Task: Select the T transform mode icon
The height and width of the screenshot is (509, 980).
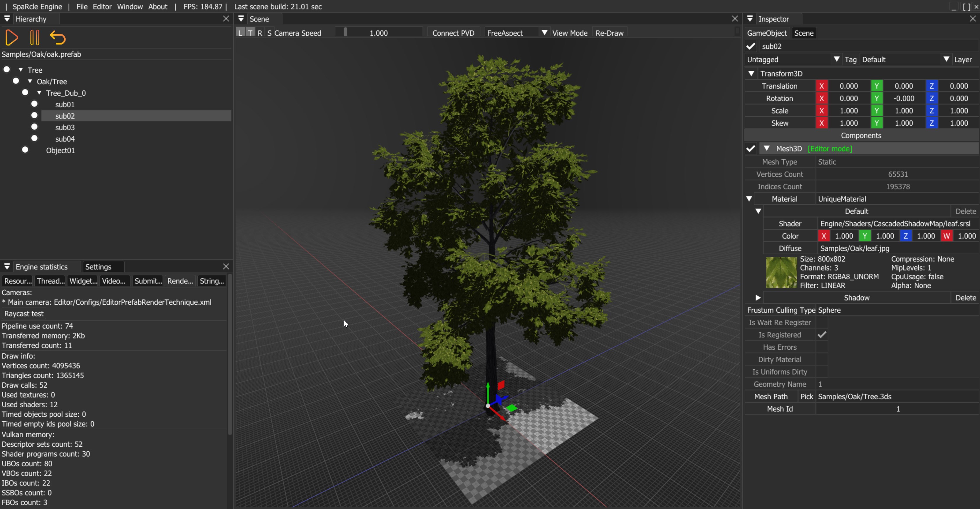Action: click(250, 33)
